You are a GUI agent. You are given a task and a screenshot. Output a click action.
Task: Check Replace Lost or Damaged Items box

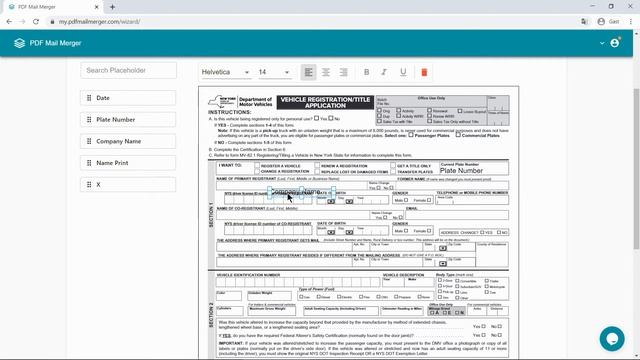point(317,172)
